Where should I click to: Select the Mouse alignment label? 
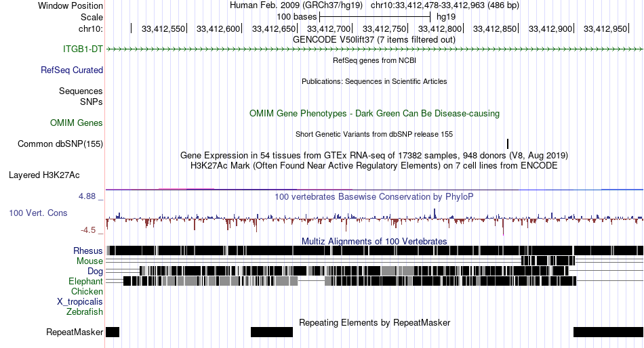89,261
